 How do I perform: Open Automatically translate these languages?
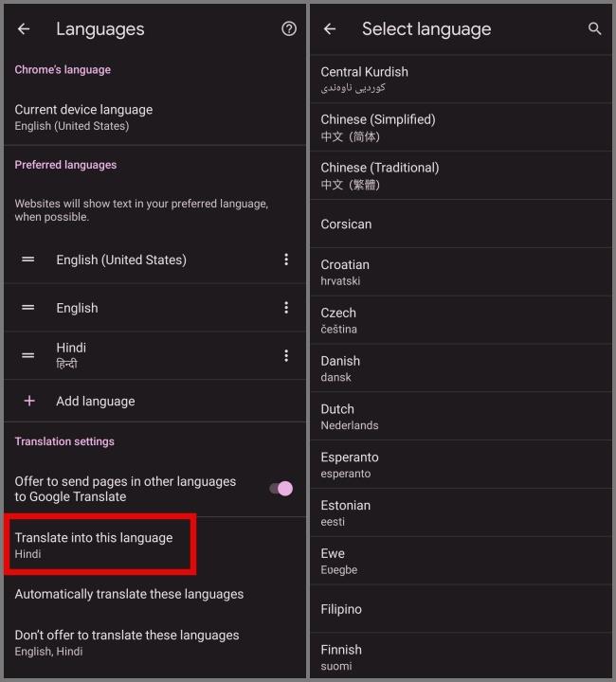pyautogui.click(x=154, y=594)
